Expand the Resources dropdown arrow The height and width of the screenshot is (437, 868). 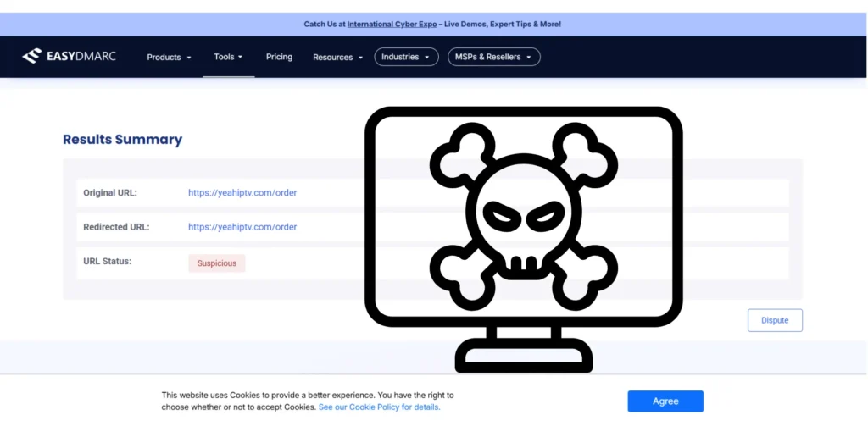360,58
